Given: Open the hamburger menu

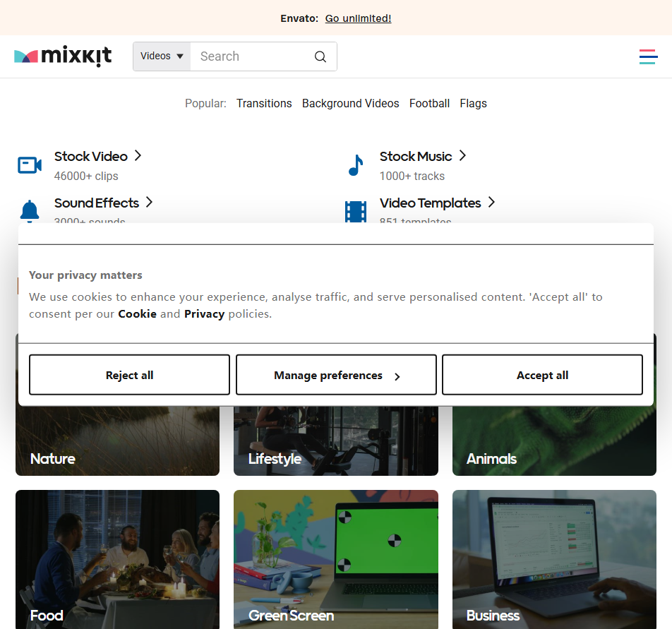Looking at the screenshot, I should 648,56.
